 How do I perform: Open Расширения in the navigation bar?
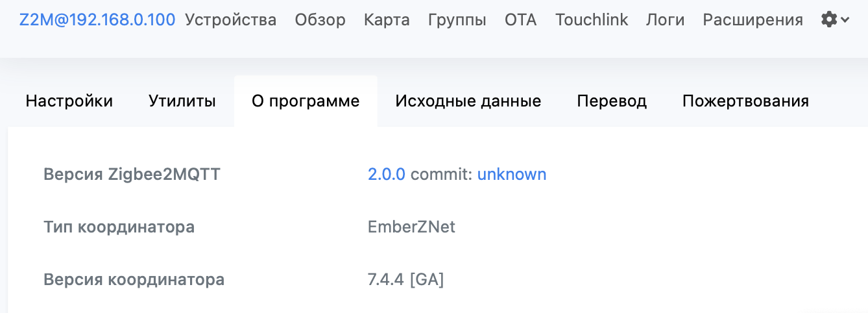coord(753,20)
